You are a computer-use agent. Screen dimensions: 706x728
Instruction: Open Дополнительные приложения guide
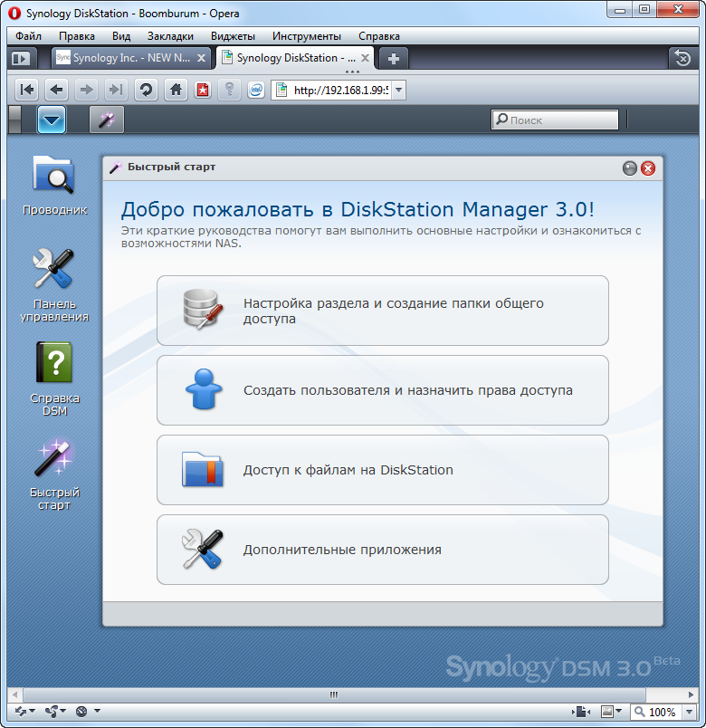tap(383, 550)
